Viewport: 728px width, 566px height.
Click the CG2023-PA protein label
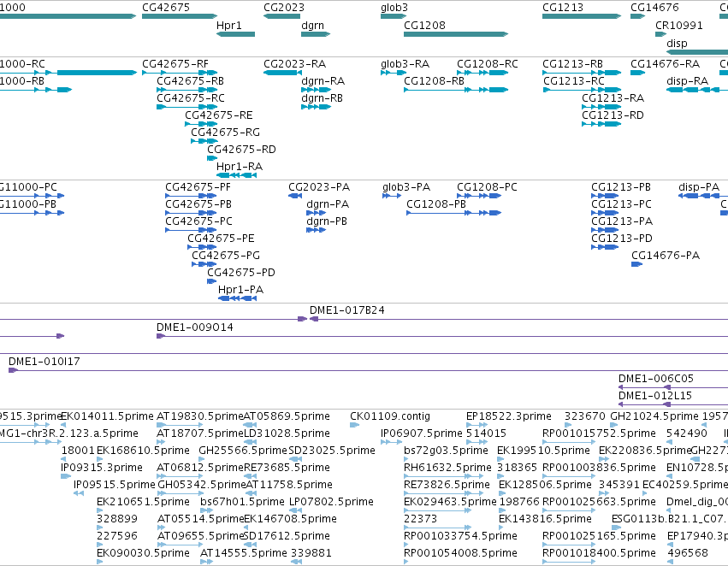point(319,187)
